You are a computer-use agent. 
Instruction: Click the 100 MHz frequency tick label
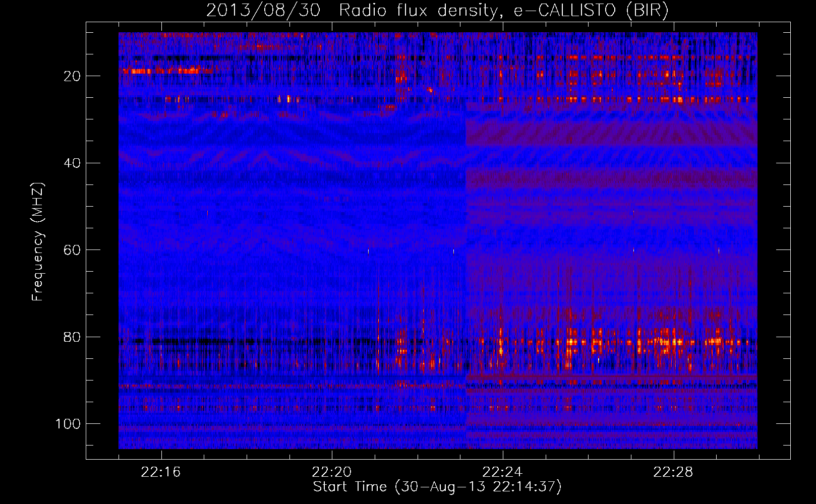[x=68, y=424]
